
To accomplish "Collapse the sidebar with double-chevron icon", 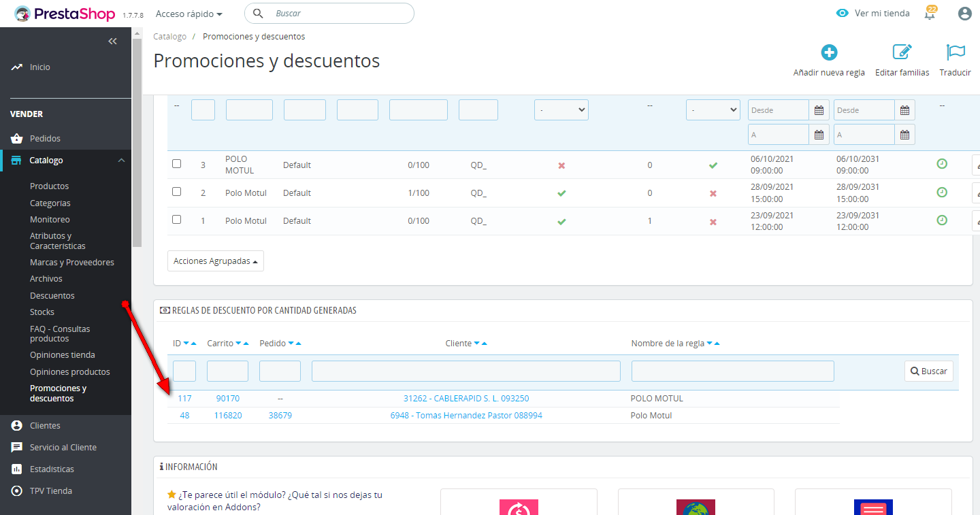I will [113, 41].
